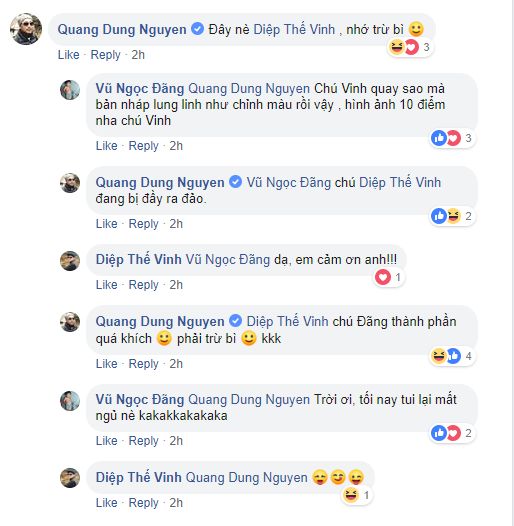Click the verified badge on top Quang Dung Nguyen comment
The width and height of the screenshot is (514, 526).
[x=198, y=29]
